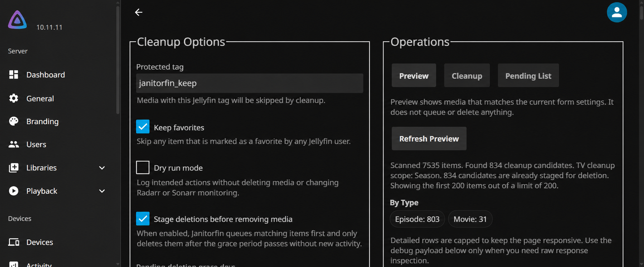
Task: Uncheck Stage deletions before removing media
Action: [x=143, y=219]
